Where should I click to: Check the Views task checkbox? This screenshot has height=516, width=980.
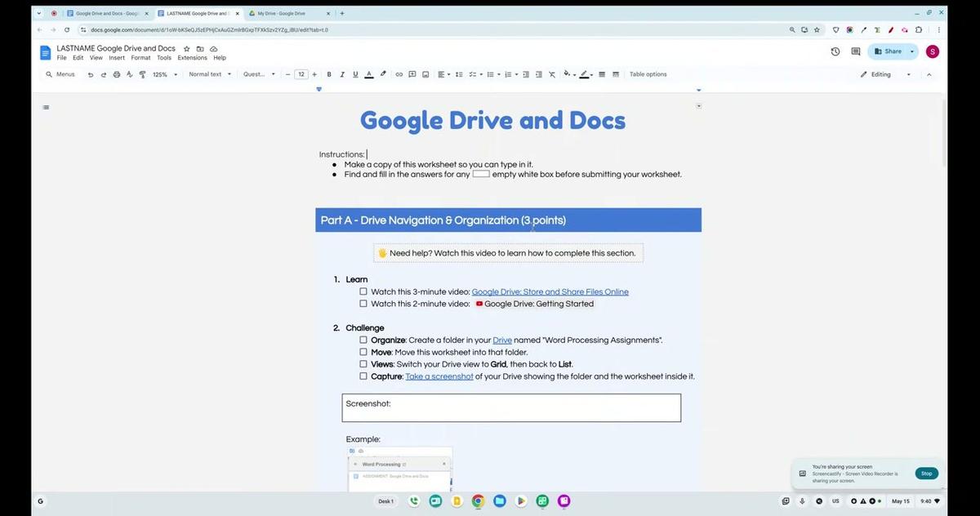(363, 364)
